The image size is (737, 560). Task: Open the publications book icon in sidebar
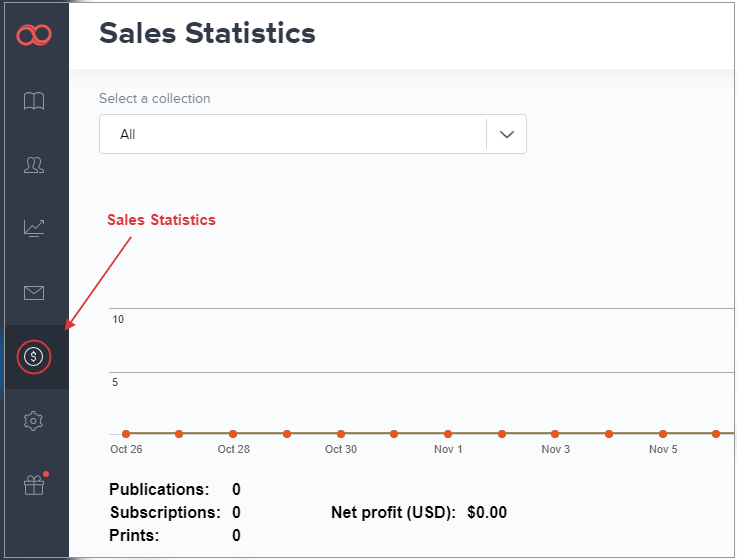(x=34, y=101)
